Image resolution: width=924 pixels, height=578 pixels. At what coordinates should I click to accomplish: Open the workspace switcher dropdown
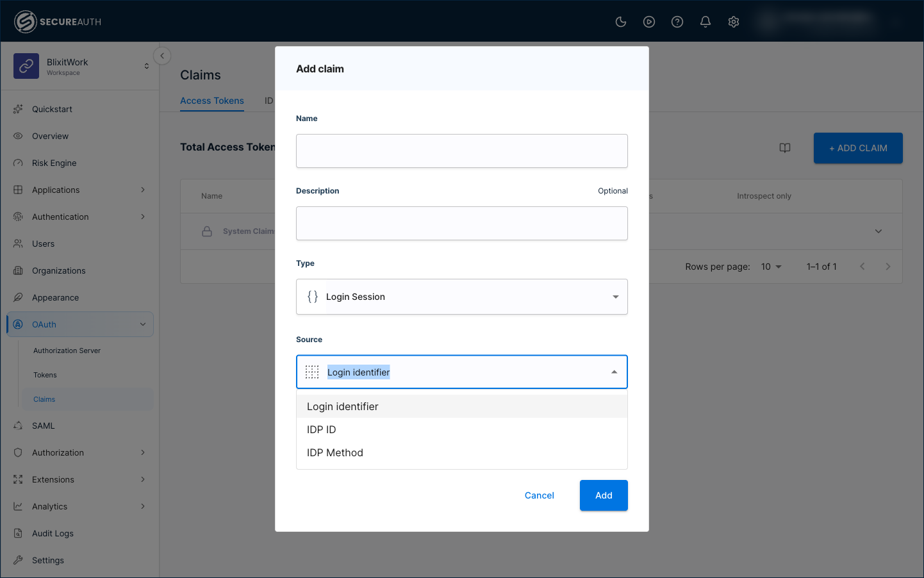[147, 66]
